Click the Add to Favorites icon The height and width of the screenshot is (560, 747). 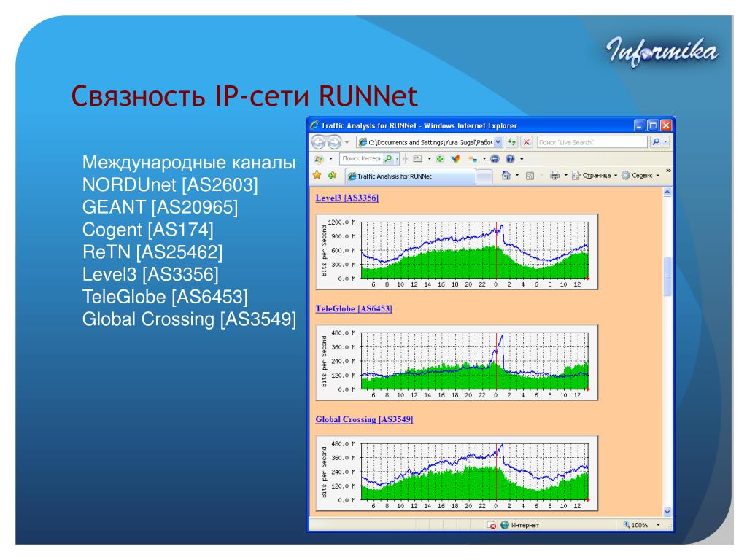332,175
